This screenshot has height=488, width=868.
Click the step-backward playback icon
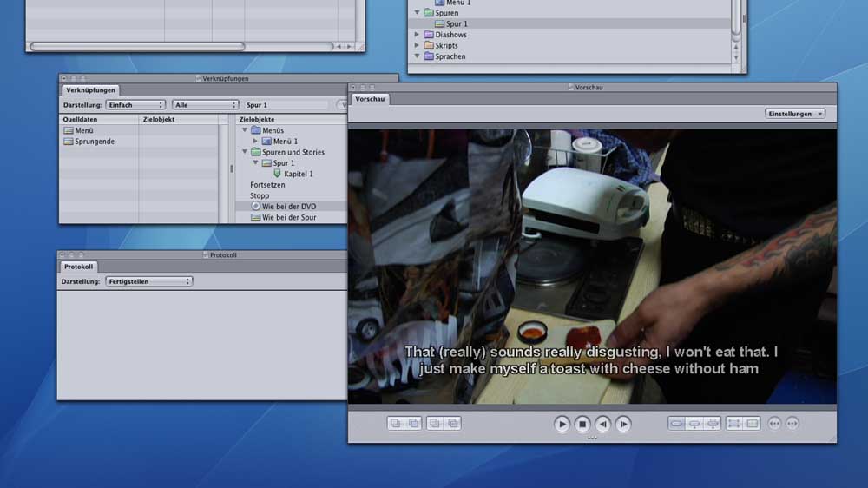point(602,424)
